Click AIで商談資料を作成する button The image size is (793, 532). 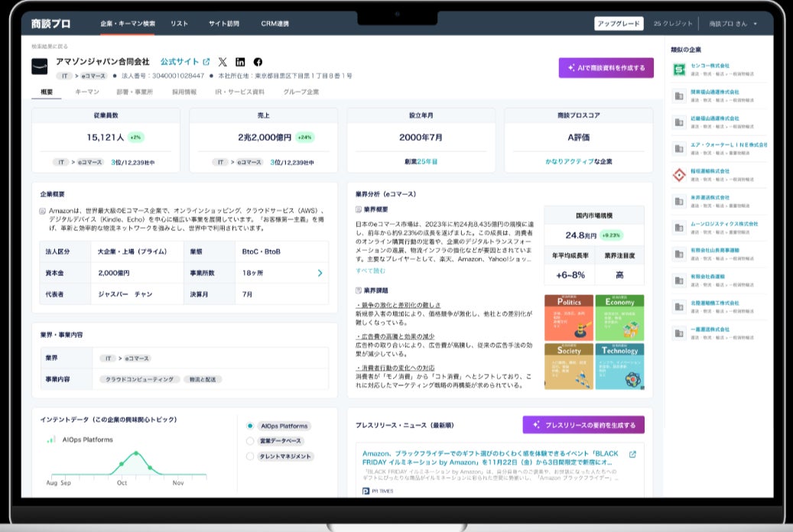pos(606,68)
